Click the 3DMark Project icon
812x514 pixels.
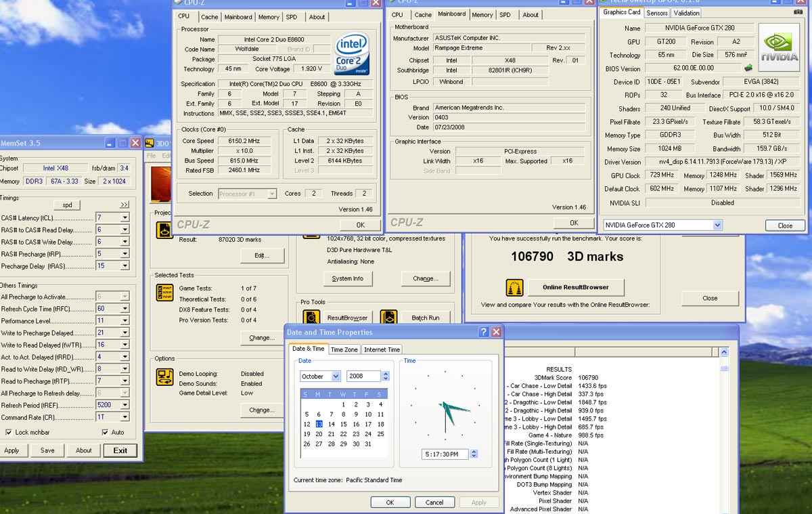(164, 230)
